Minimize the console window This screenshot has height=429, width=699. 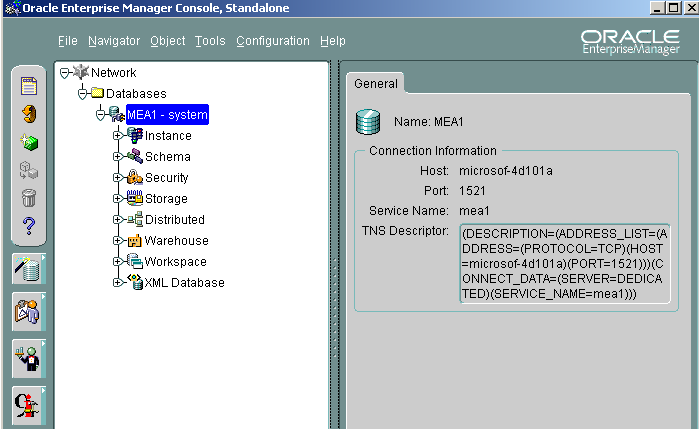click(x=657, y=8)
